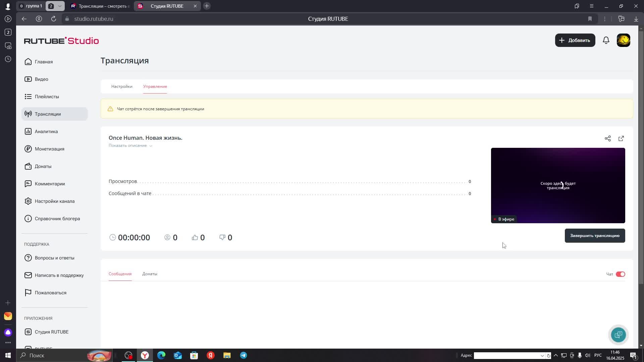
Task: Switch to the Донаты chat tab
Action: [x=150, y=274]
